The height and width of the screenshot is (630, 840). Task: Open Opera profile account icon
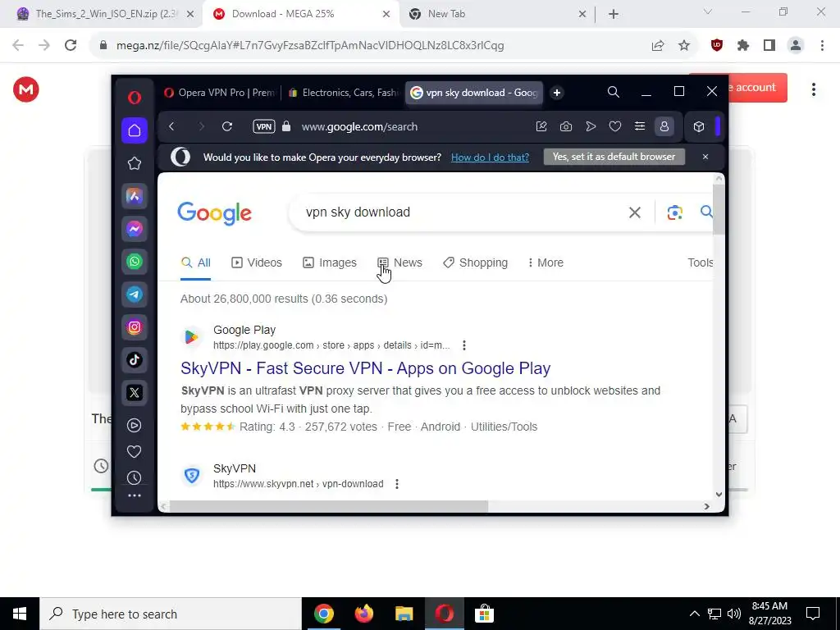664,126
